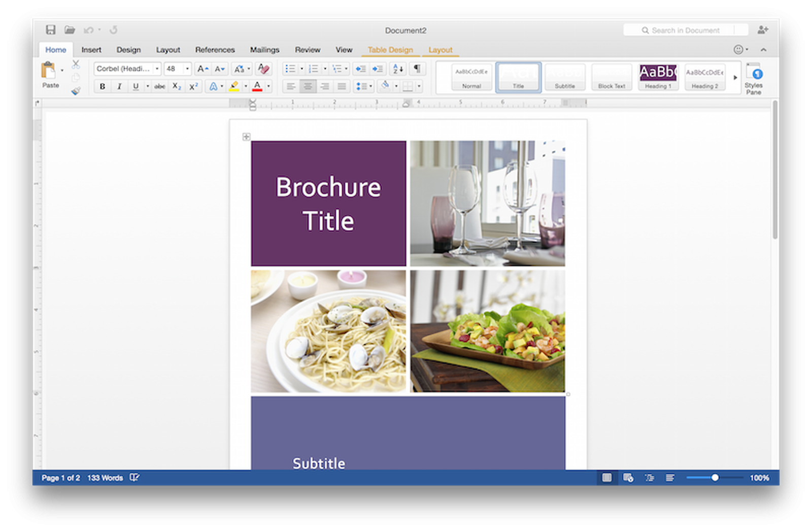Expand the styles gallery arrow
The image size is (812, 532).
tap(735, 78)
